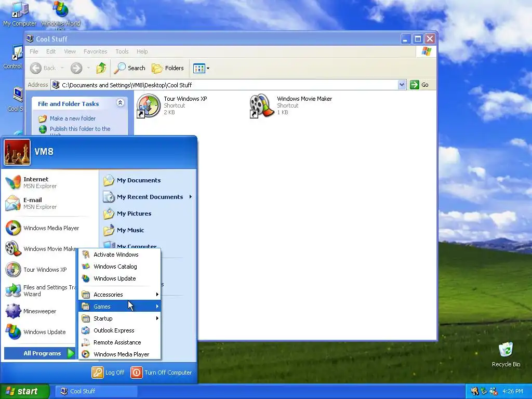Open the File menu in Cool Stuff

pos(34,51)
